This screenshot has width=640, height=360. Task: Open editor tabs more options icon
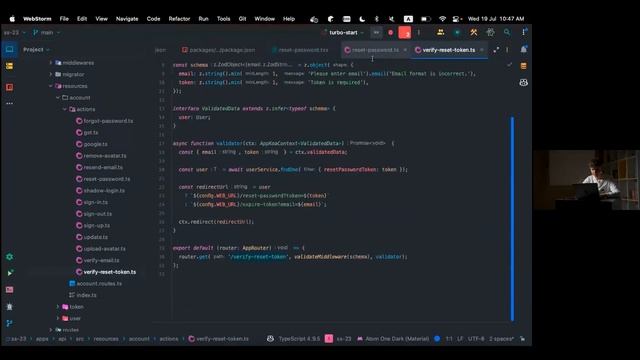507,50
